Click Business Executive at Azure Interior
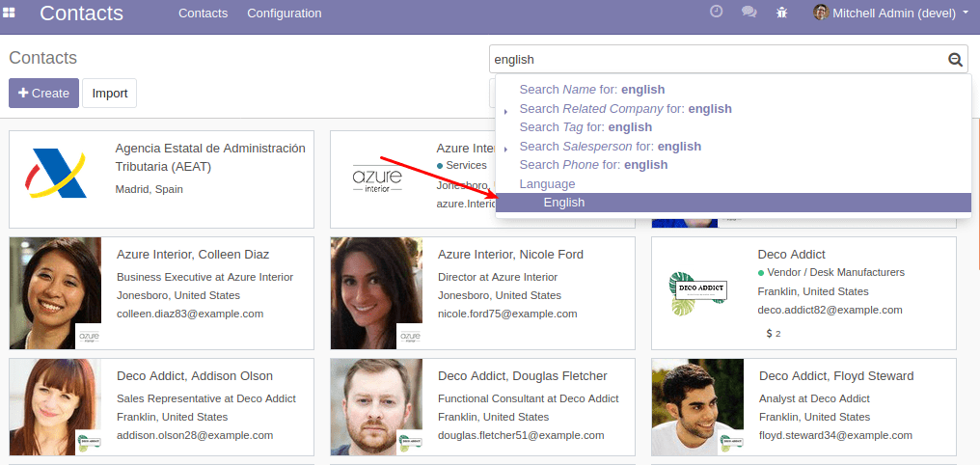The image size is (980, 465). click(x=205, y=277)
